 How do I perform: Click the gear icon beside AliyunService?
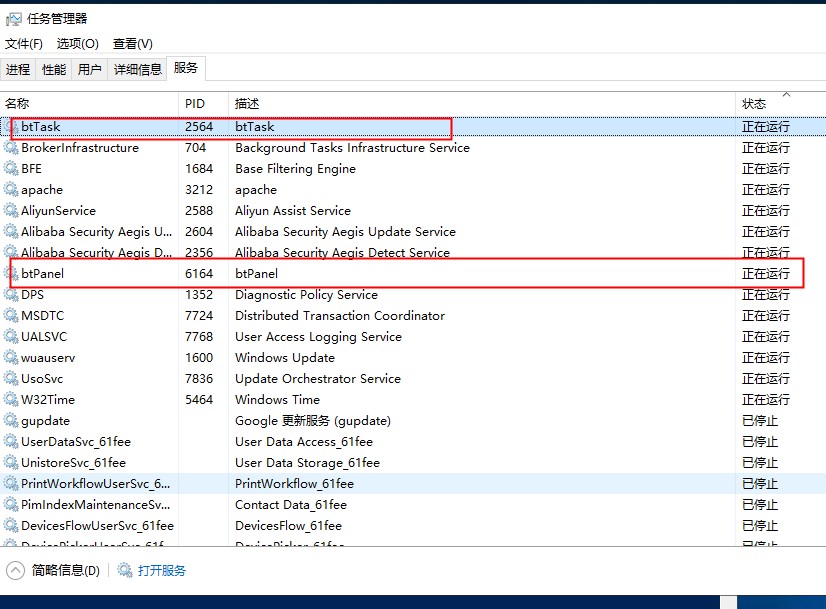pos(11,211)
